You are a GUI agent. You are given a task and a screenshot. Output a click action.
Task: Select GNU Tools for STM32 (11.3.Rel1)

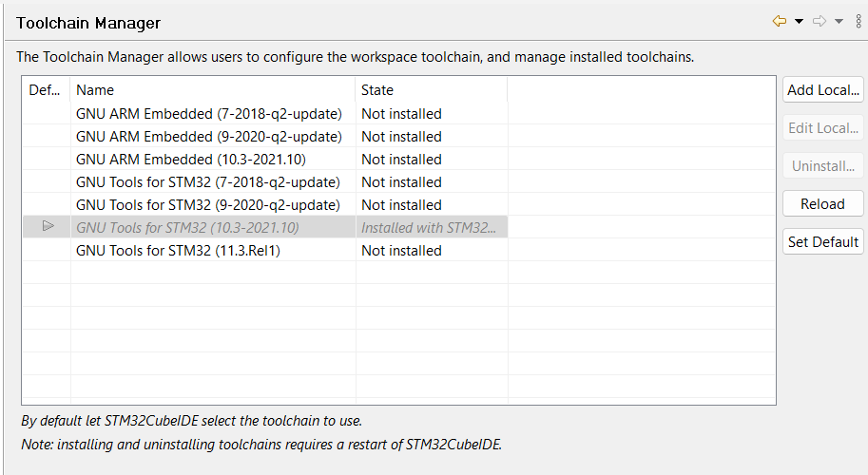click(x=178, y=251)
